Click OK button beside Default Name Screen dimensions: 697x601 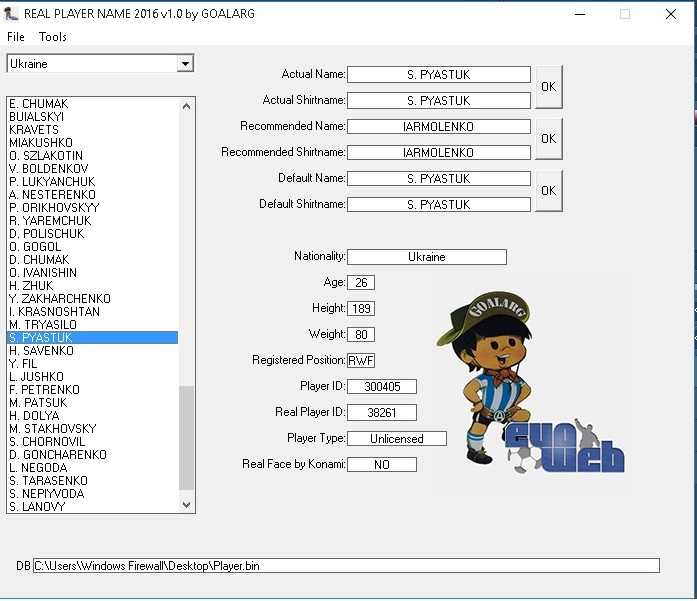(549, 191)
